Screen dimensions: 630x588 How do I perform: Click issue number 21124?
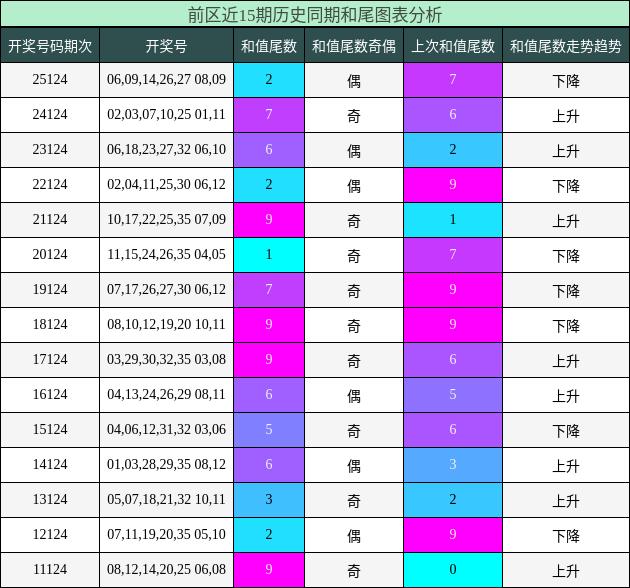(x=50, y=219)
